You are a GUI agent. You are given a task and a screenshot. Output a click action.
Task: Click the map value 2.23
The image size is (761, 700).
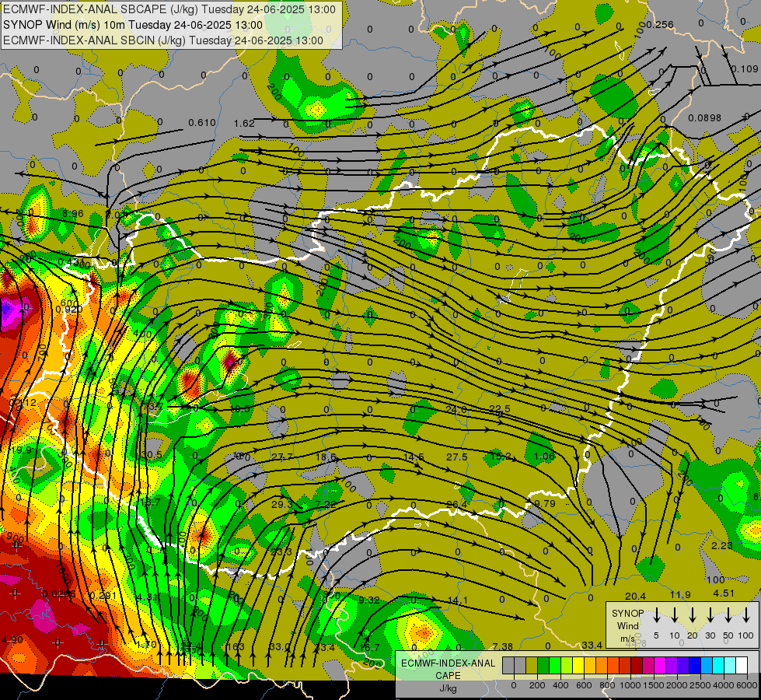tap(721, 545)
